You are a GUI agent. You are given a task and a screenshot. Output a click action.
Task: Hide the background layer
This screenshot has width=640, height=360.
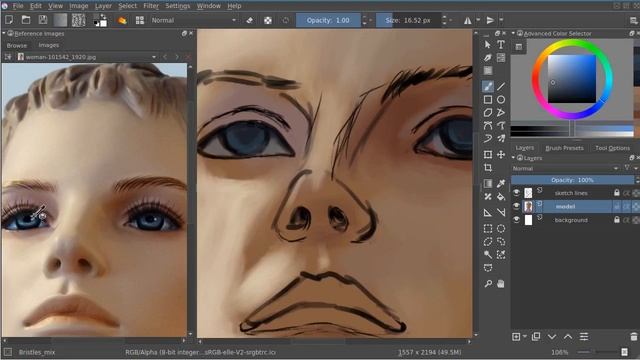click(x=516, y=220)
